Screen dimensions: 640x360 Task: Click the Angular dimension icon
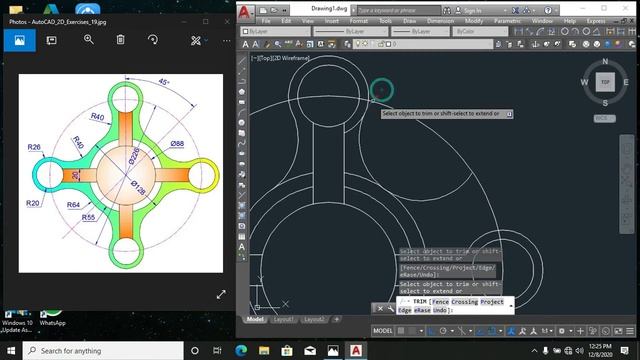point(596,31)
